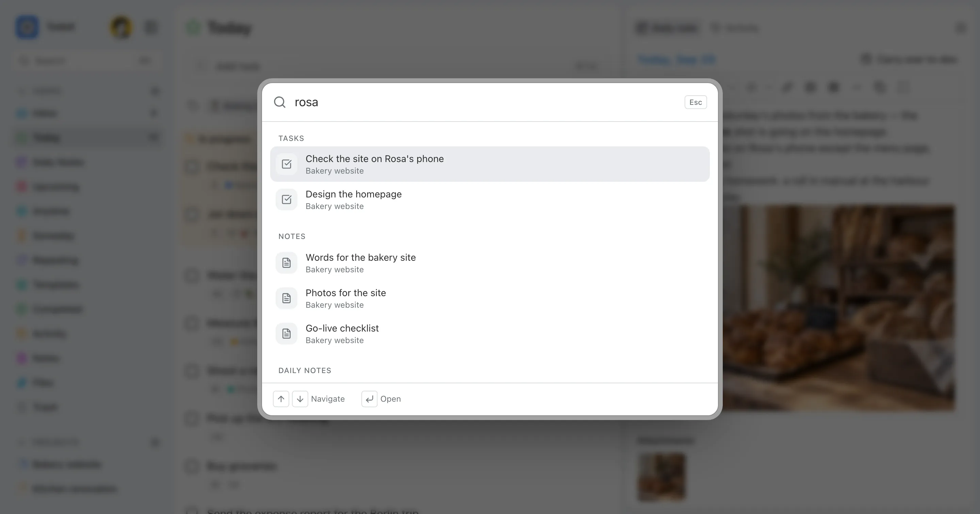Click the enter key icon next to Open
Image resolution: width=980 pixels, height=514 pixels.
369,399
